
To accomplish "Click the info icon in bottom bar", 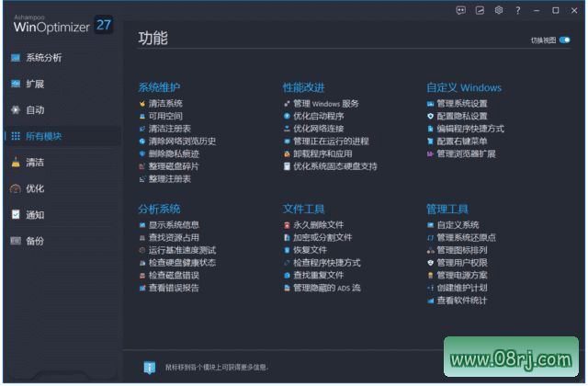I will click(150, 368).
